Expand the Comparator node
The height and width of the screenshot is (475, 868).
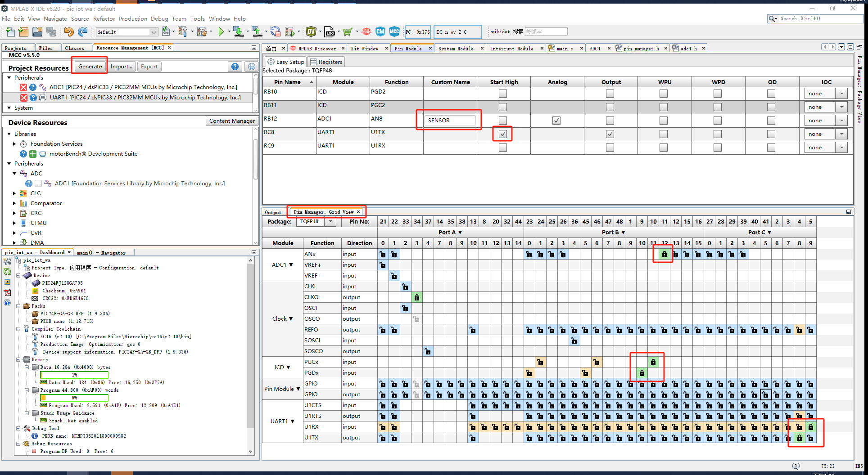14,203
